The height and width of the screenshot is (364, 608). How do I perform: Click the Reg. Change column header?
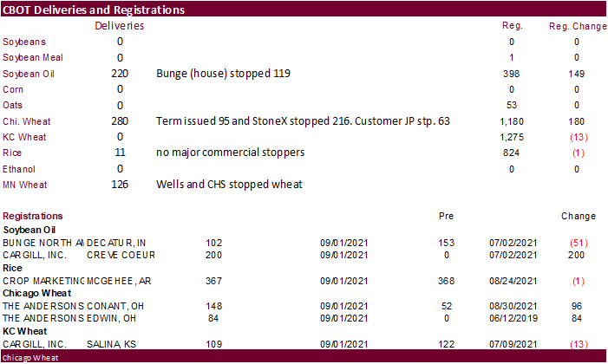click(x=578, y=26)
